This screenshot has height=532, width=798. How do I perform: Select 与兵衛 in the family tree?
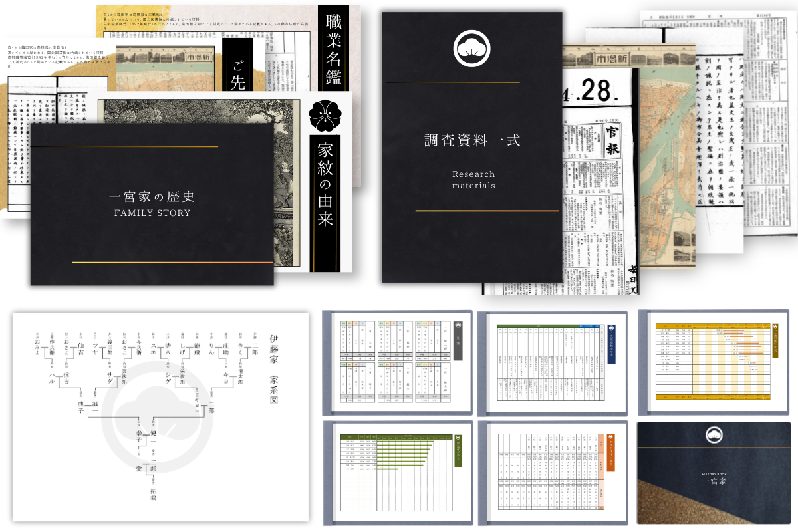click(x=138, y=346)
